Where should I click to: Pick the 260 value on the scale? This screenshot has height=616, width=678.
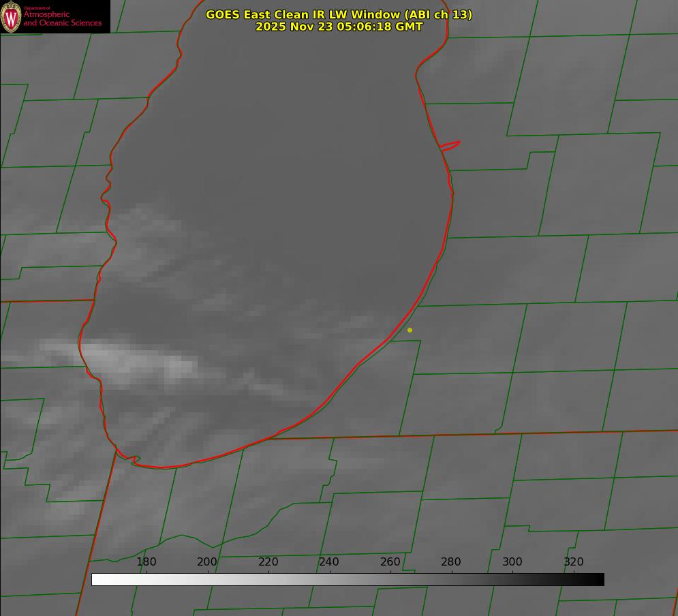390,562
